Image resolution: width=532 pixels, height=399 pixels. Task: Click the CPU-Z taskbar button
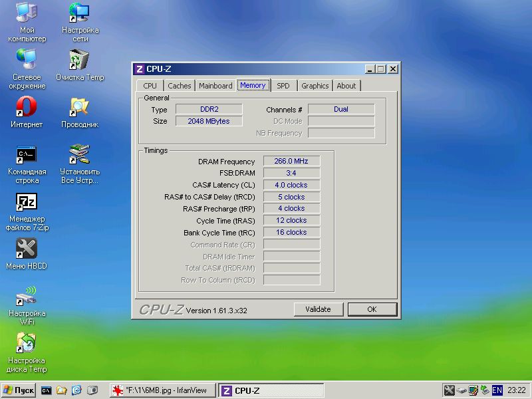click(x=271, y=390)
